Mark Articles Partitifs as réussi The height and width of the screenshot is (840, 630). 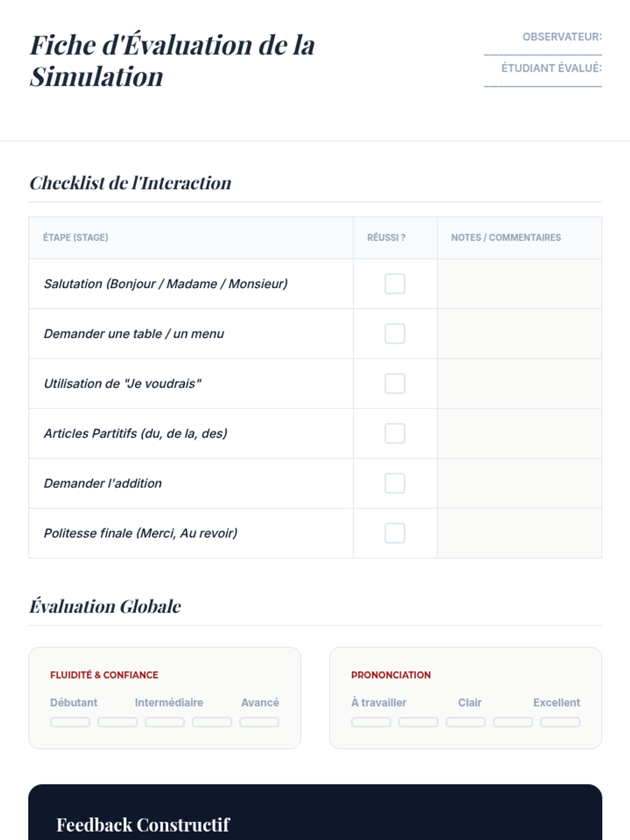tap(394, 433)
